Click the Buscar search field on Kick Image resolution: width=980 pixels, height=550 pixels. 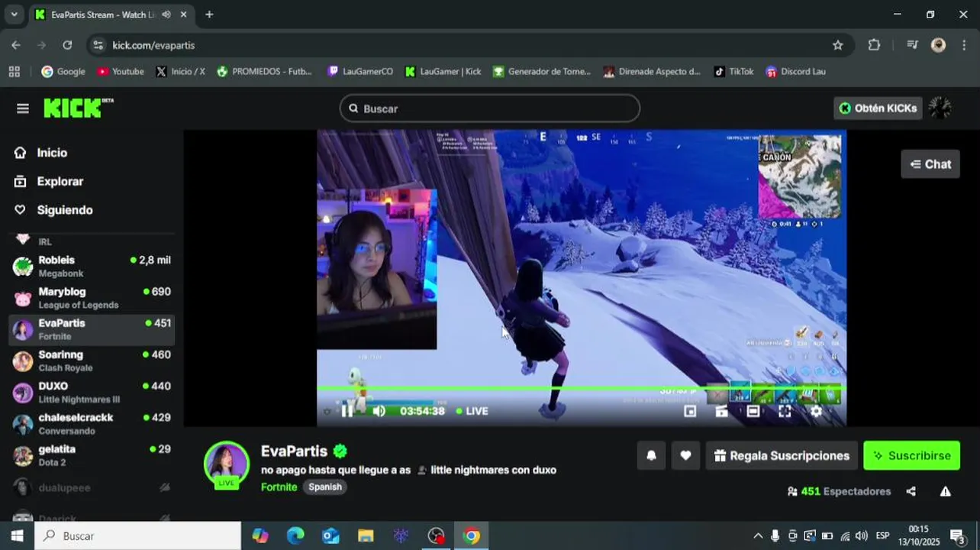(489, 108)
